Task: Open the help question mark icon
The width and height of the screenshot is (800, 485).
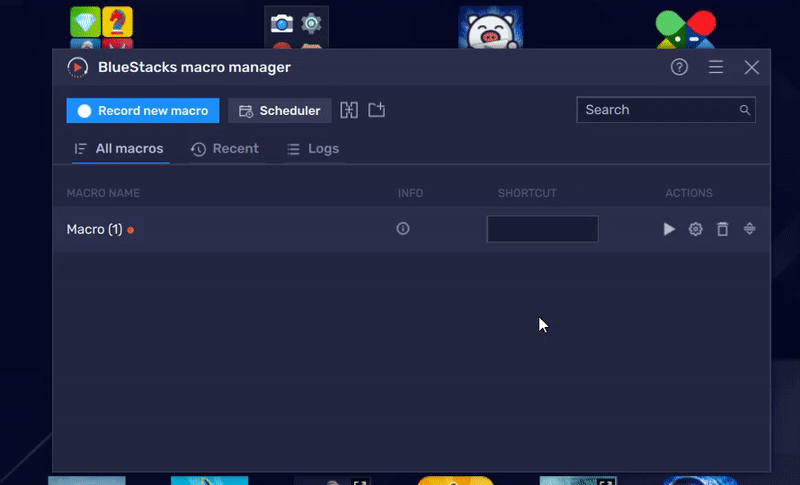Action: (x=679, y=67)
